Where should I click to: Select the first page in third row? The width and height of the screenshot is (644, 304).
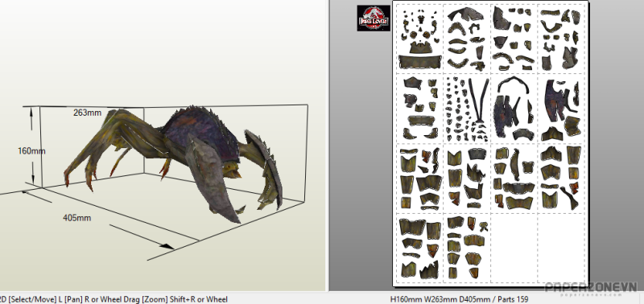coord(420,179)
